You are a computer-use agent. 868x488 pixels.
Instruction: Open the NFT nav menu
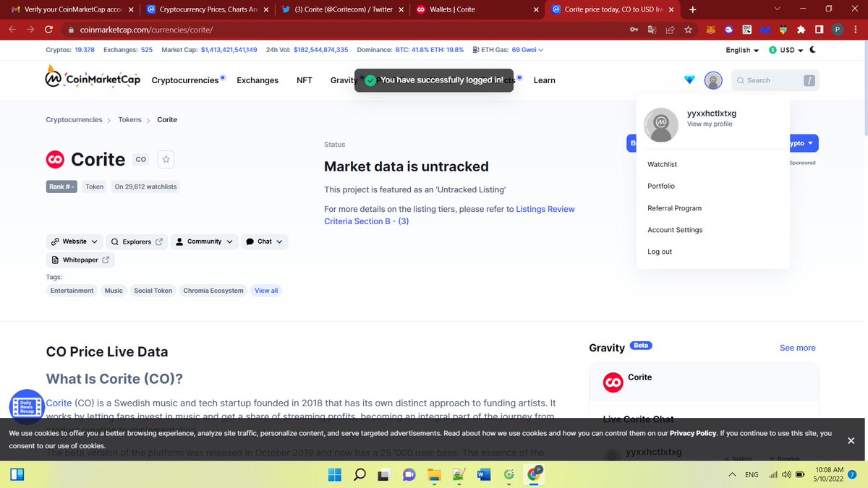[305, 80]
